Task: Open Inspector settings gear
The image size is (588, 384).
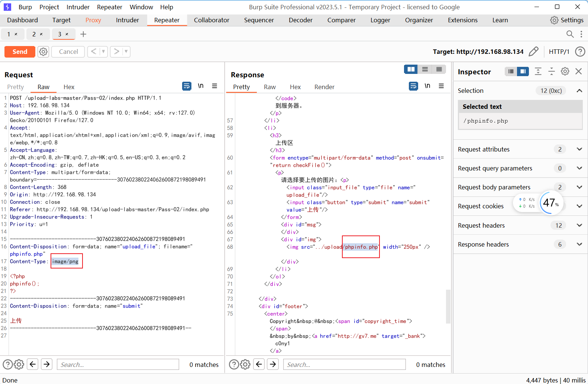Action: 565,71
